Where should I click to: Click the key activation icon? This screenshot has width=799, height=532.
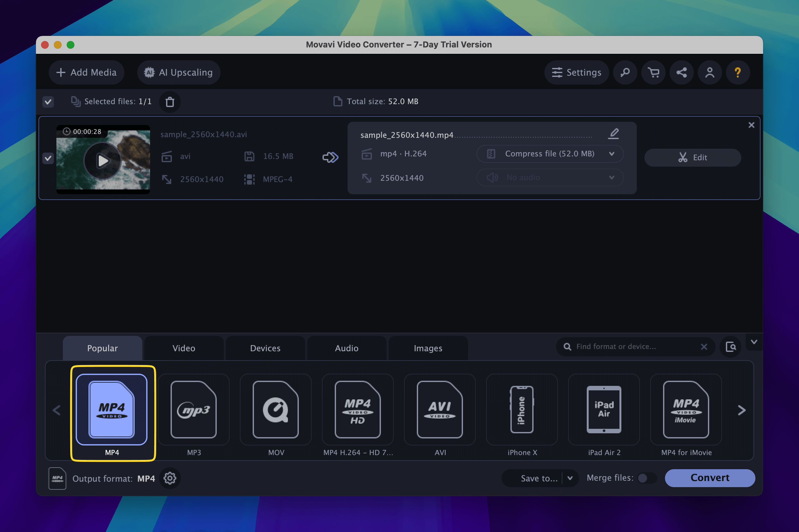pyautogui.click(x=625, y=72)
